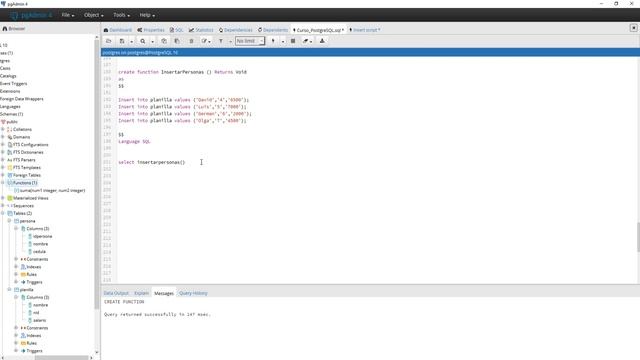
Task: Collapse the Functions (1) node
Action: tap(3, 182)
